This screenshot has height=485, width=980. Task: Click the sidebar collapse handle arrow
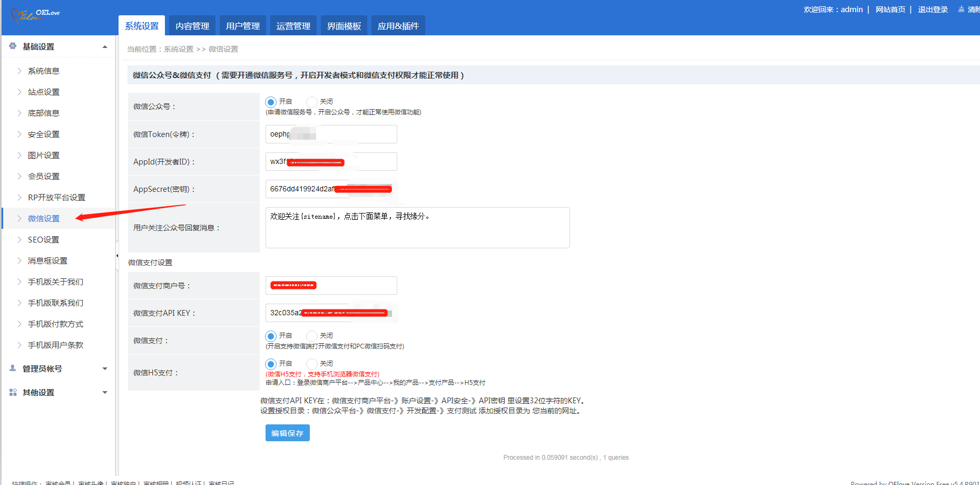click(x=117, y=256)
